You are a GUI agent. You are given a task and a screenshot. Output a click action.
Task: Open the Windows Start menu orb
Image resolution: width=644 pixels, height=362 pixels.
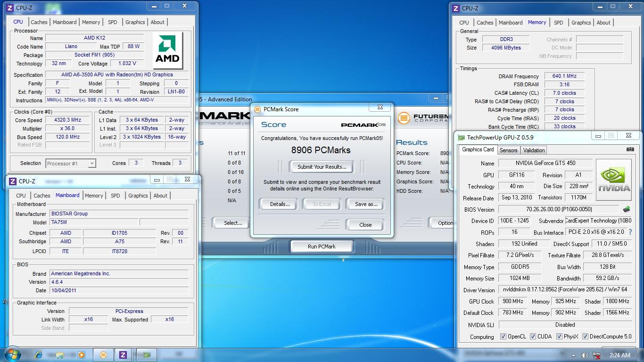tap(11, 354)
